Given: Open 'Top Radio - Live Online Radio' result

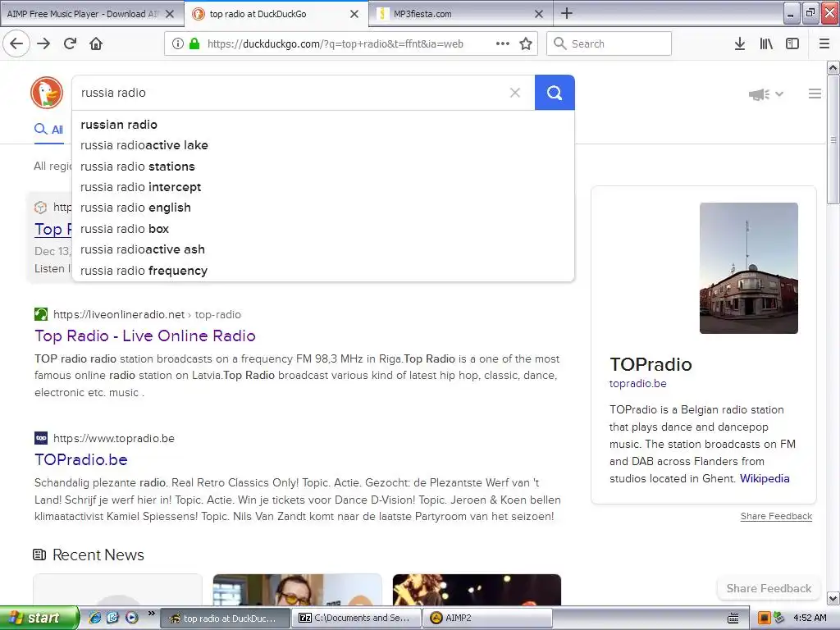Looking at the screenshot, I should point(144,336).
